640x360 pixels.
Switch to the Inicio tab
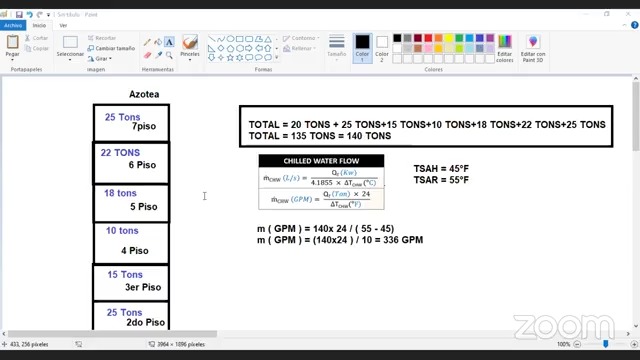pyautogui.click(x=39, y=25)
